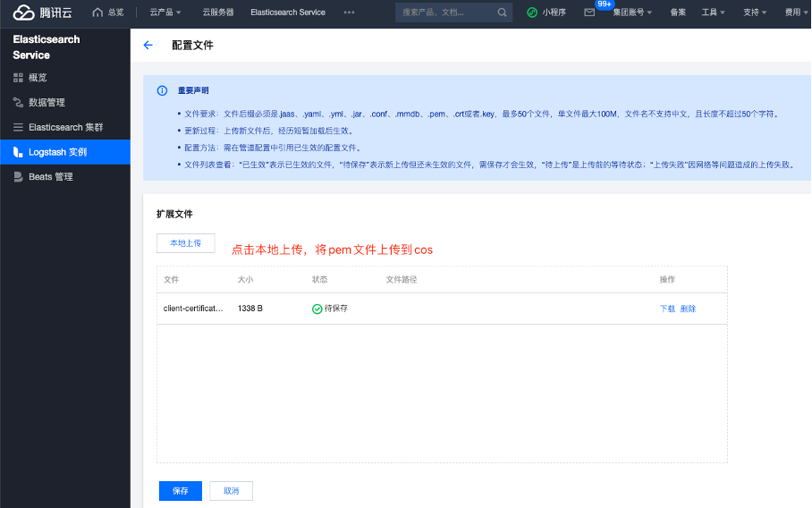Click the 操作 column header
This screenshot has height=508, width=812.
point(667,280)
